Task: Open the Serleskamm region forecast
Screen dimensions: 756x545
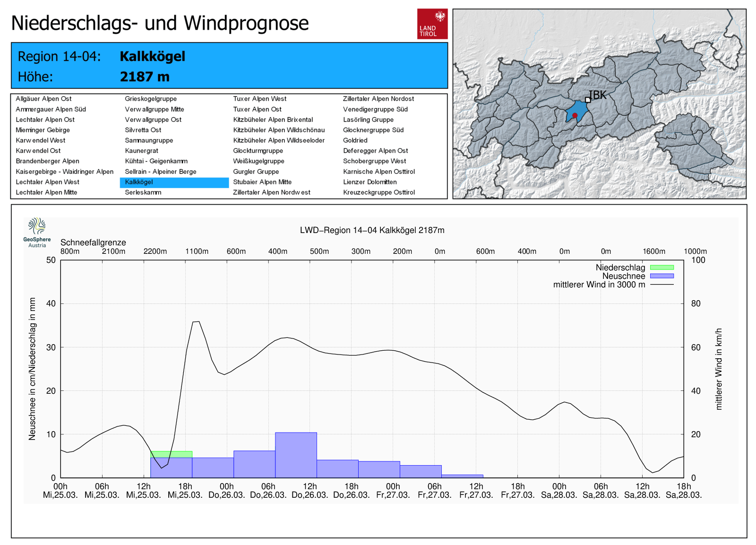Action: [x=143, y=192]
